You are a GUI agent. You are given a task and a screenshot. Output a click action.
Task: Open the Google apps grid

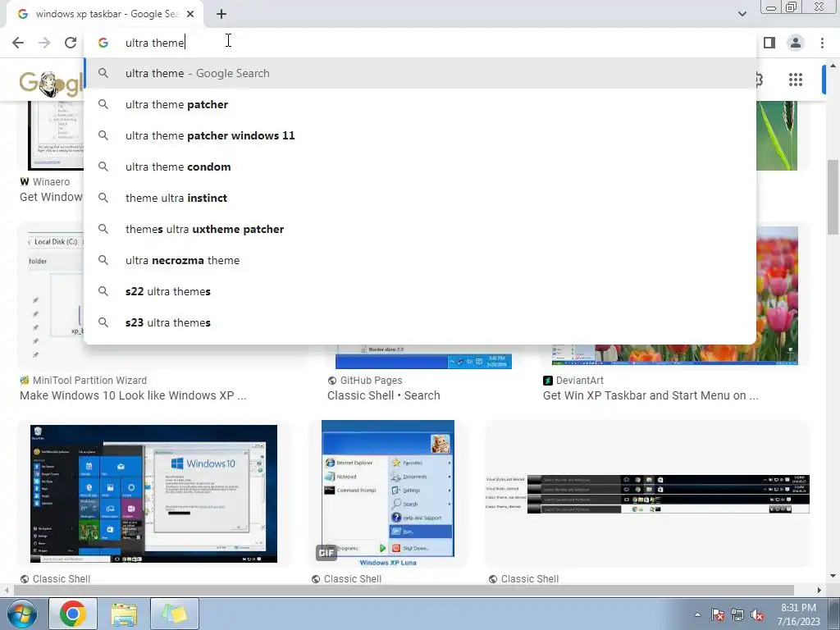coord(796,80)
